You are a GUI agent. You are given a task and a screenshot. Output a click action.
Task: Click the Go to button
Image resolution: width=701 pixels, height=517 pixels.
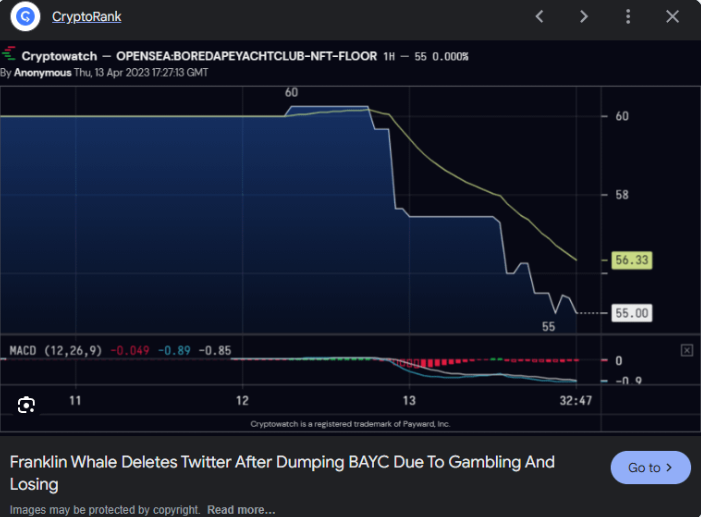[650, 467]
